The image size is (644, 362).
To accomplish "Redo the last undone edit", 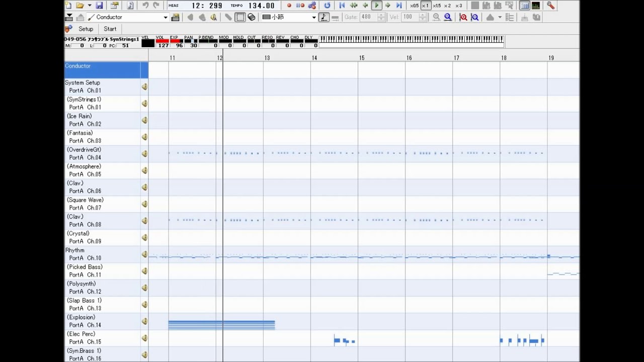I will tap(156, 6).
